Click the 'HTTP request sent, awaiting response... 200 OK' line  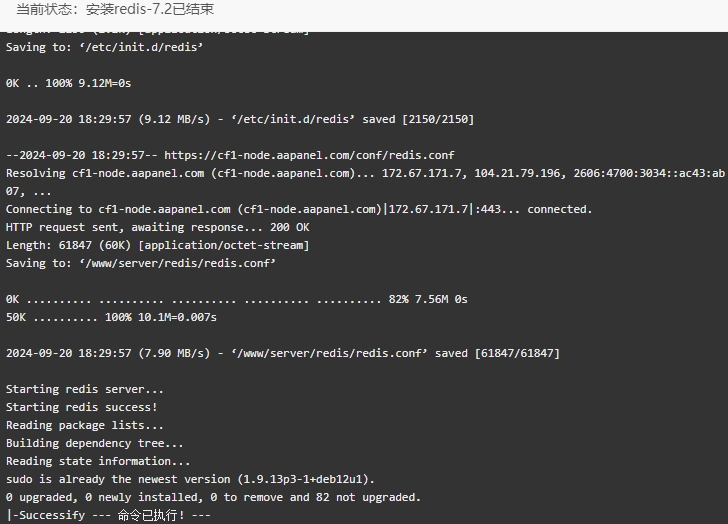pos(157,227)
